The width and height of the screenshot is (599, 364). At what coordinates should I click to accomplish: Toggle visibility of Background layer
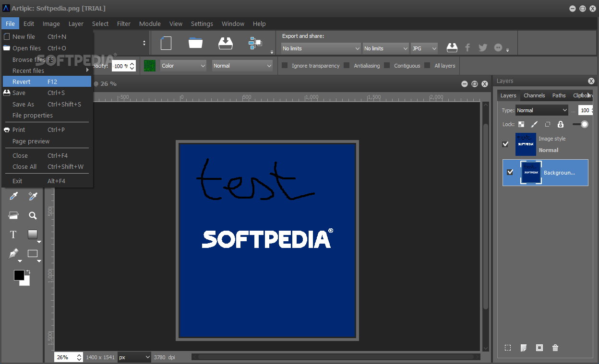tap(510, 172)
